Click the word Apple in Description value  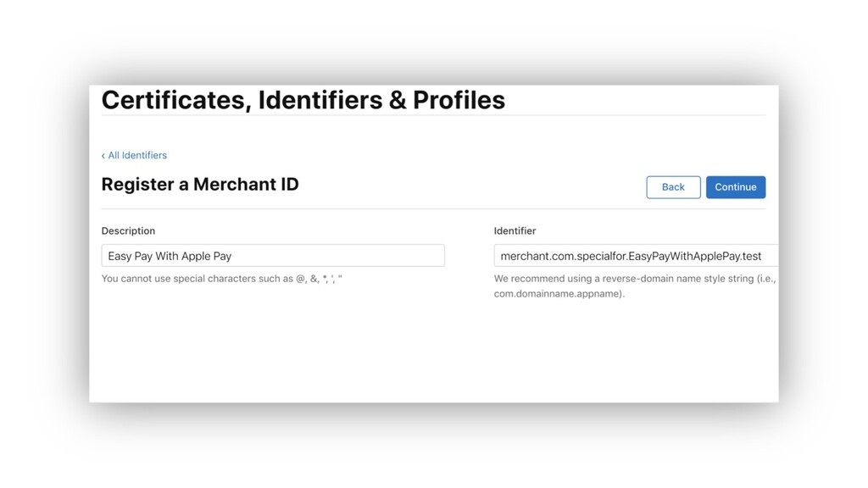(x=196, y=256)
